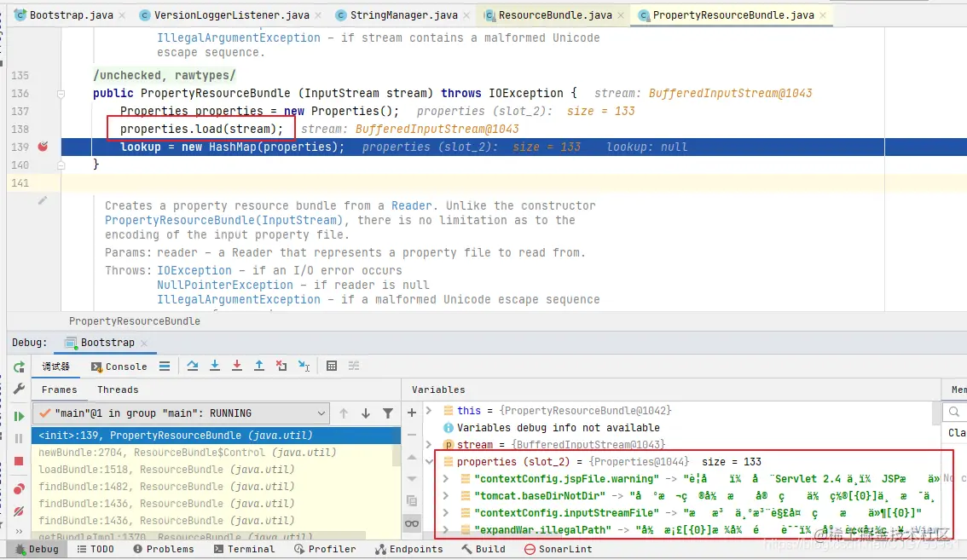This screenshot has height=560, width=967.
Task: Duplicate watch copy icon
Action: [412, 501]
